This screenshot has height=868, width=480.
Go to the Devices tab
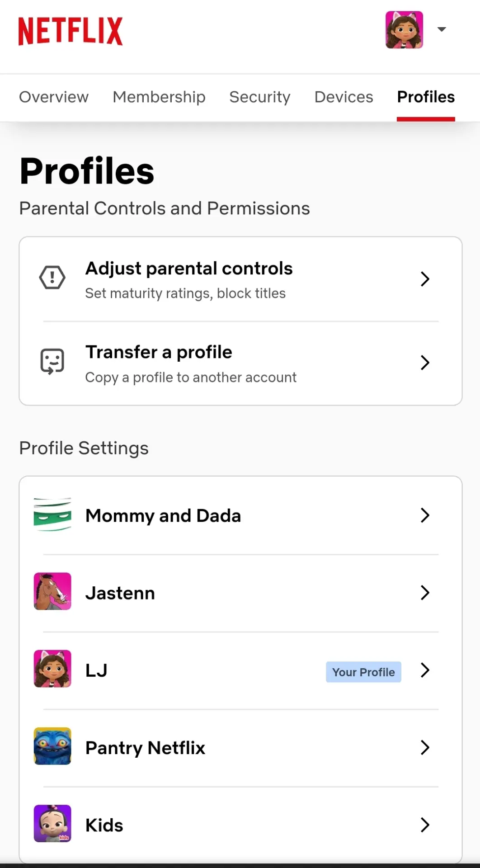click(344, 97)
